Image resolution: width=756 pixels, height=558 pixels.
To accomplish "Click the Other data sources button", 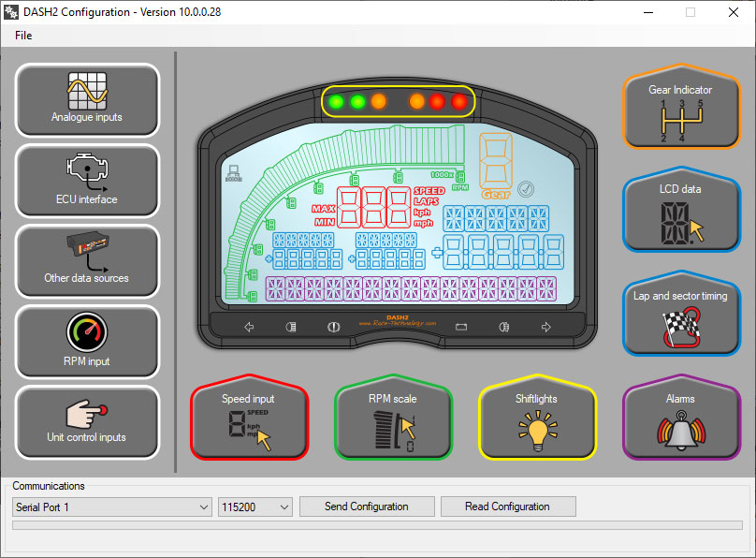I will [87, 261].
